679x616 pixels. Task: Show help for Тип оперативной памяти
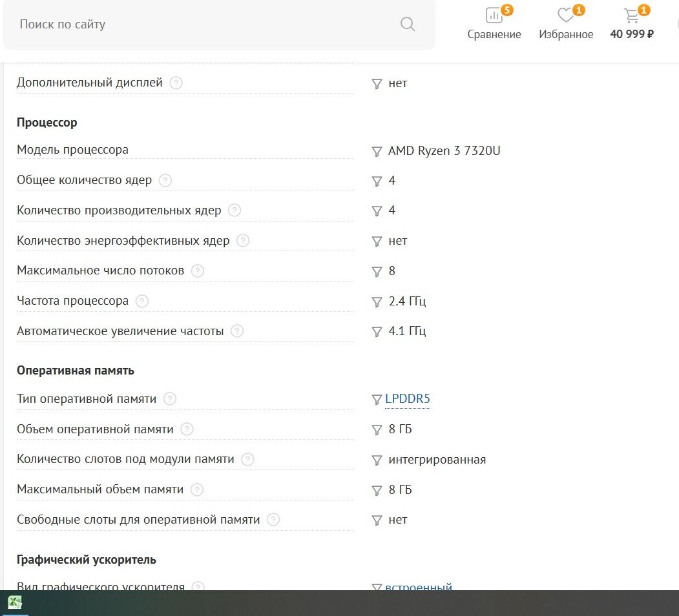point(170,398)
